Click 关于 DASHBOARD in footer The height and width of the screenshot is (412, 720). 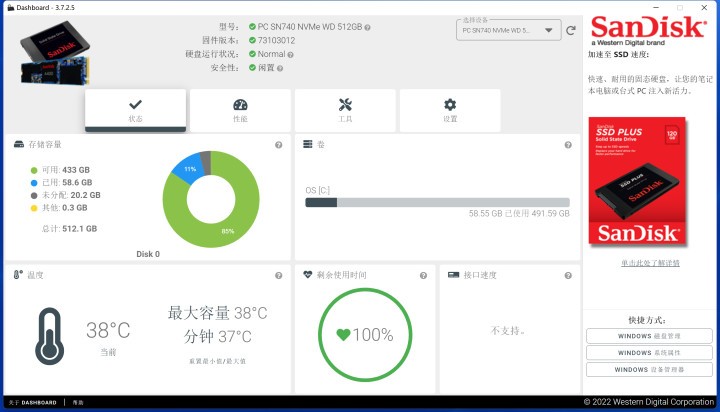pyautogui.click(x=32, y=402)
